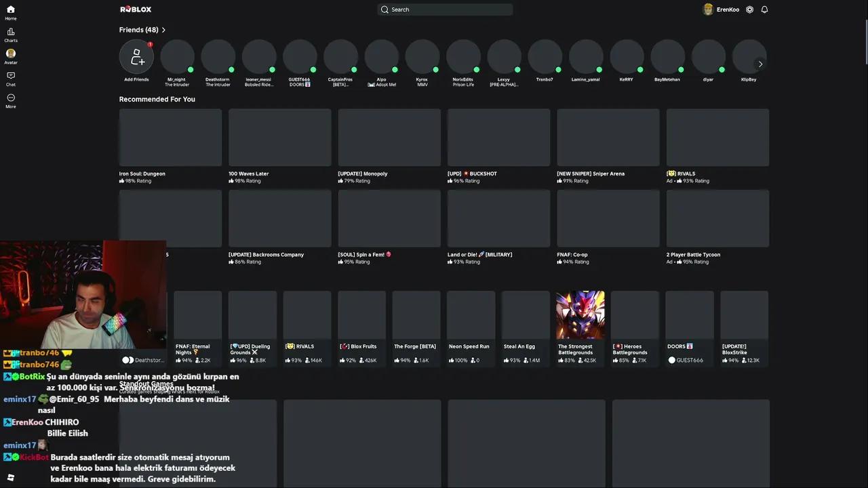This screenshot has width=868, height=488.
Task: Click the Roblox icon at the sidebar bottom
Action: [x=11, y=477]
